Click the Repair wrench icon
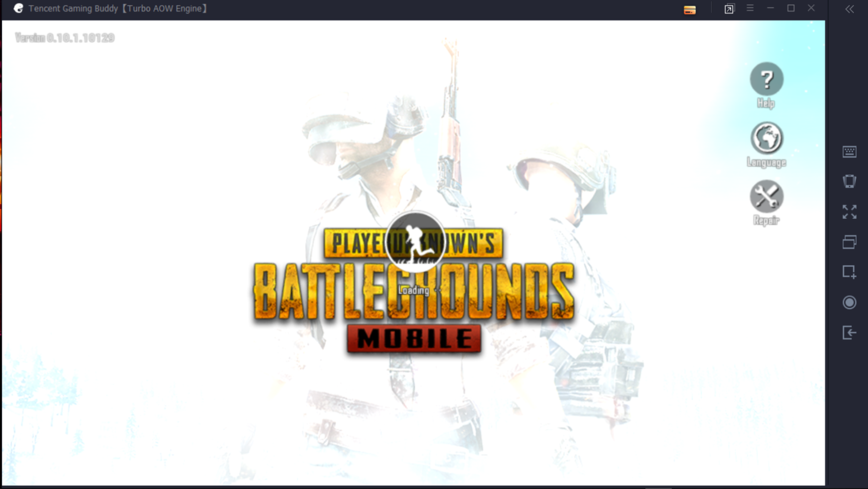Viewport: 868px width, 489px height. tap(766, 197)
